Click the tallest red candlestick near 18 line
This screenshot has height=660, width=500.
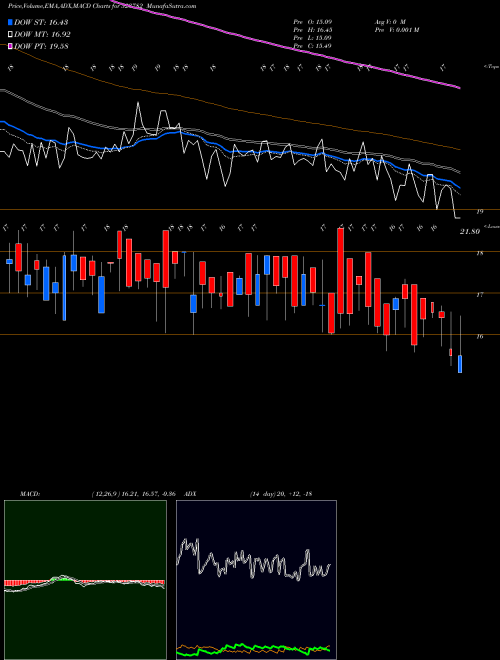point(340,271)
